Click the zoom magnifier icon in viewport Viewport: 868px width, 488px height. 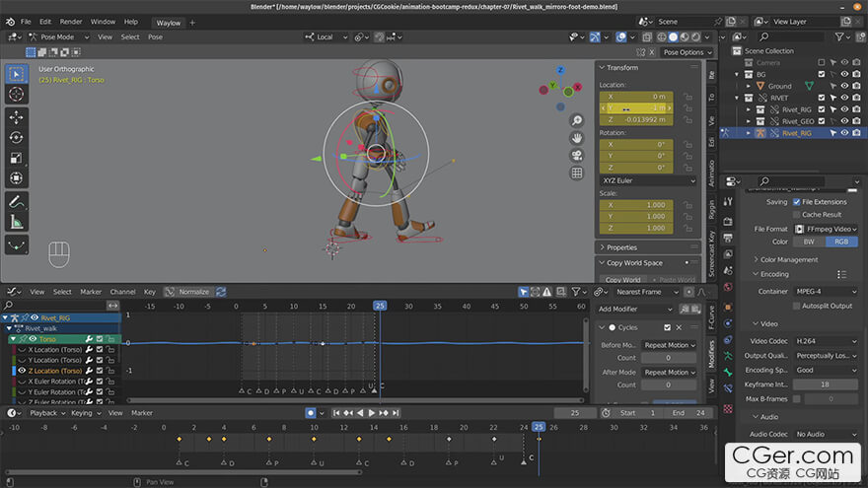pyautogui.click(x=576, y=119)
